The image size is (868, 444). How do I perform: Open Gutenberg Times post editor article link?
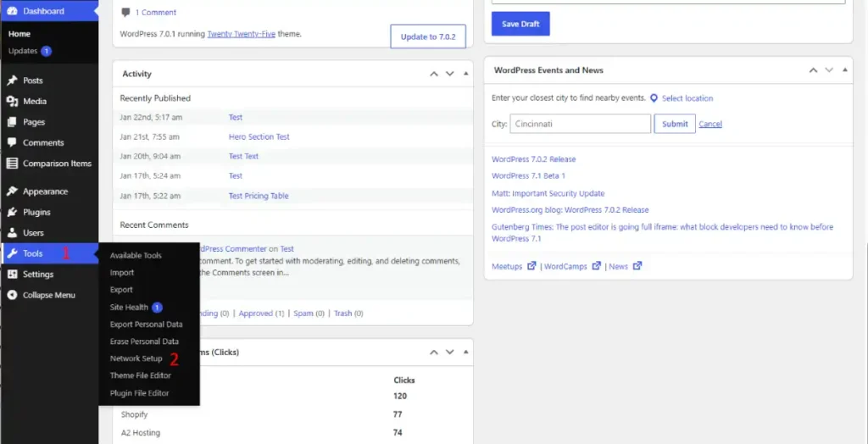pyautogui.click(x=662, y=232)
